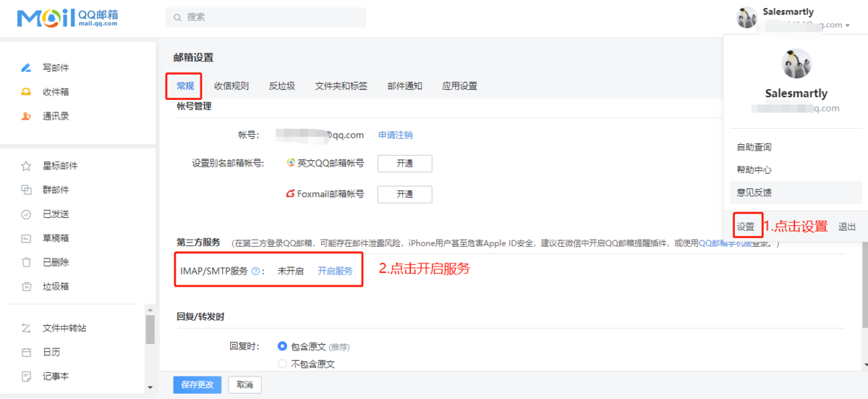Screen dimensions: 868x399
Task: Click 开通 for Foxmail邮箱帐号
Action: 405,194
